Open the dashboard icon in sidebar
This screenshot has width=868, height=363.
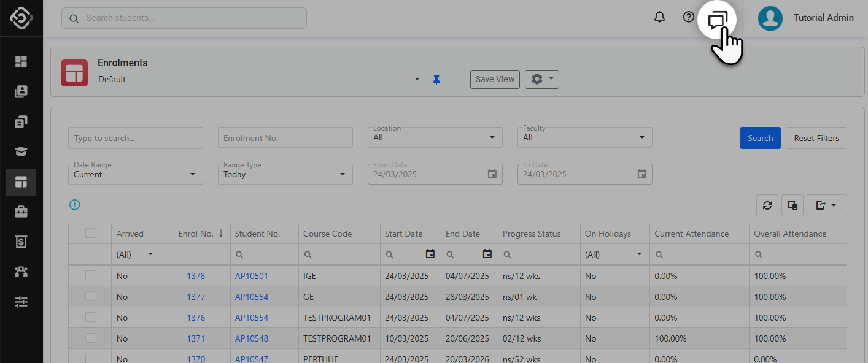click(x=21, y=61)
